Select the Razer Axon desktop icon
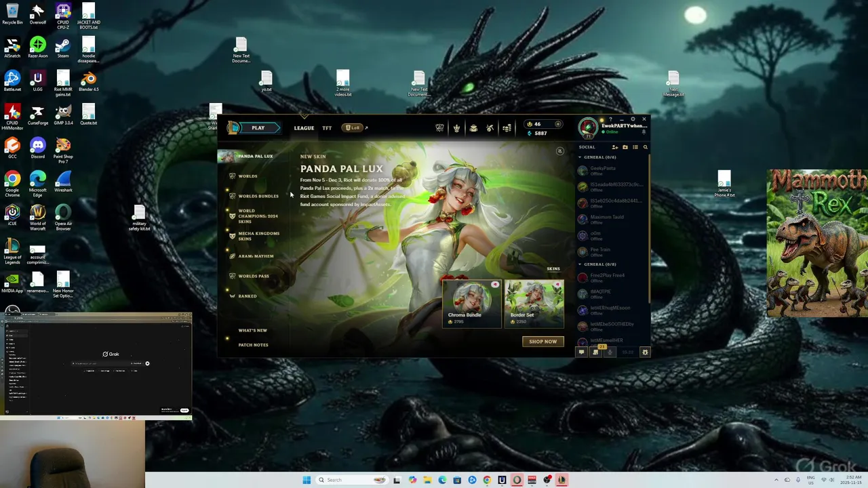Viewport: 868px width, 488px height. click(x=37, y=47)
